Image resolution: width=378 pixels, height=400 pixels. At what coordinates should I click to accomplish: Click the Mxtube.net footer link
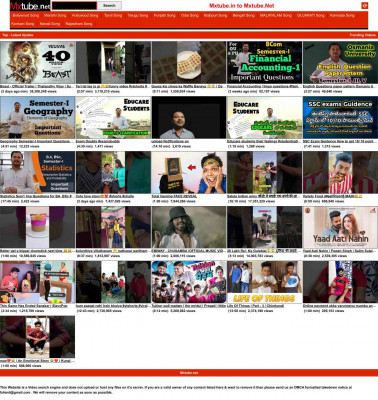coord(189,373)
